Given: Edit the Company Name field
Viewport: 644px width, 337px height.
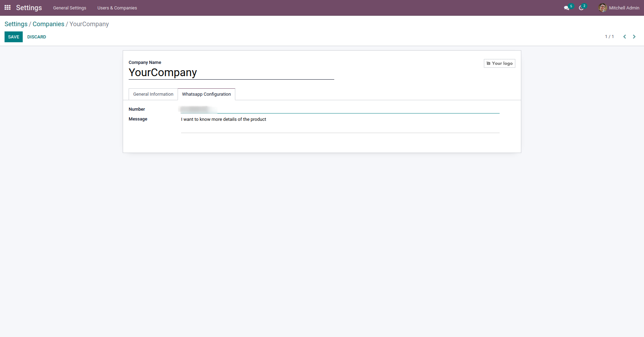Looking at the screenshot, I should [231, 73].
